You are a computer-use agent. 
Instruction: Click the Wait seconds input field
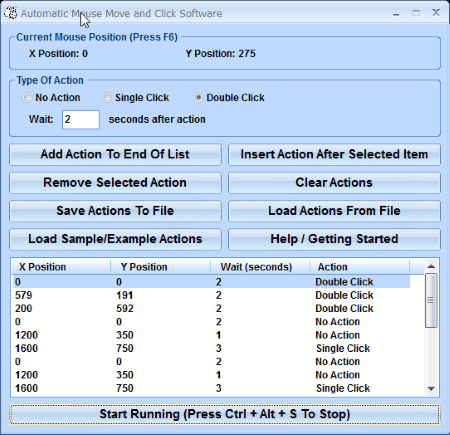coord(81,119)
